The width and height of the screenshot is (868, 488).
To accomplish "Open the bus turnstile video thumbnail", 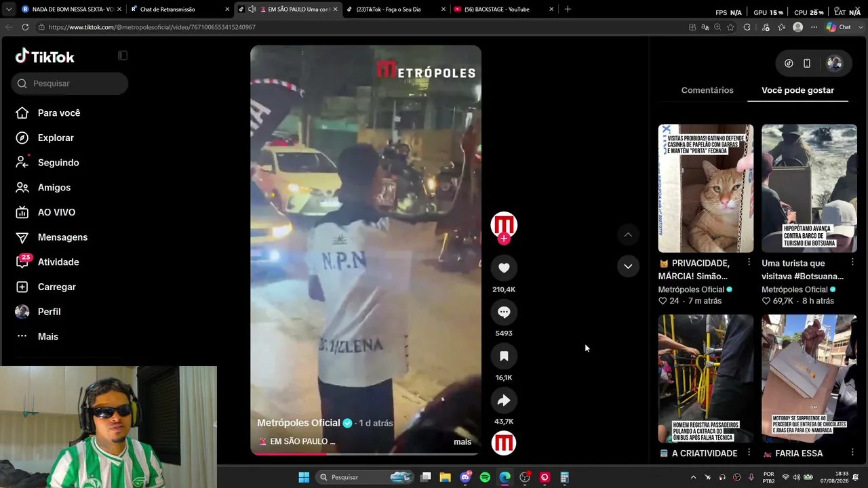I will click(706, 378).
